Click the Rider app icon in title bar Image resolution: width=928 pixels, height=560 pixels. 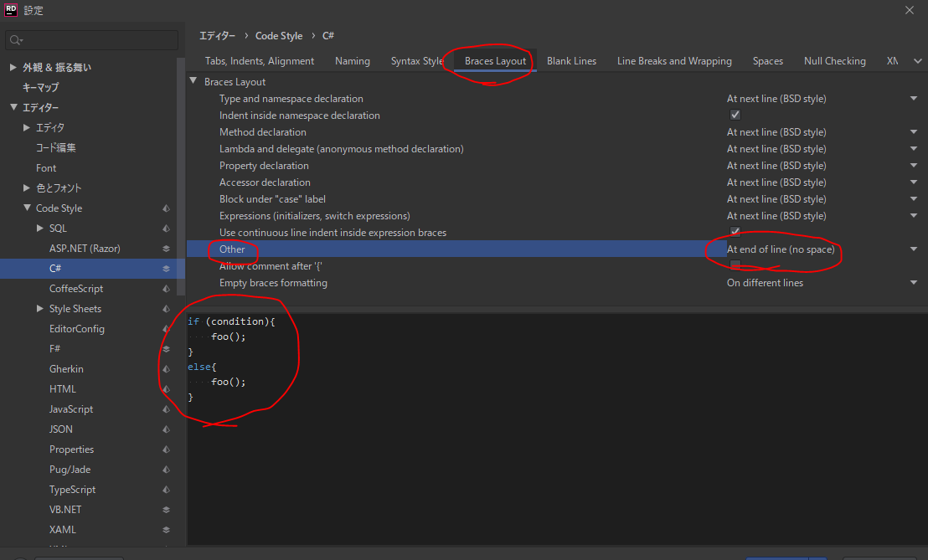pyautogui.click(x=11, y=10)
